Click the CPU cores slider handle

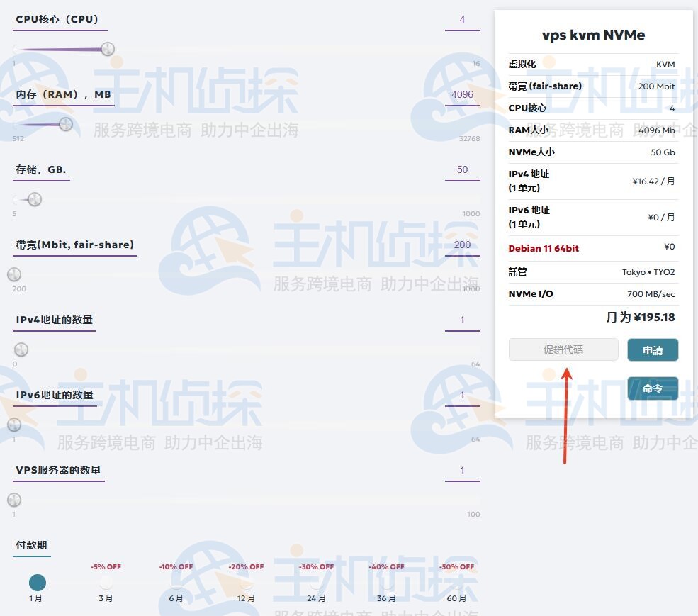click(x=107, y=49)
